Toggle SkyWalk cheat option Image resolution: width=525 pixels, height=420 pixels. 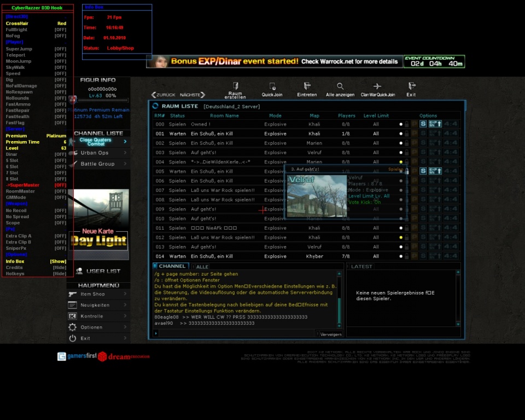click(x=36, y=67)
